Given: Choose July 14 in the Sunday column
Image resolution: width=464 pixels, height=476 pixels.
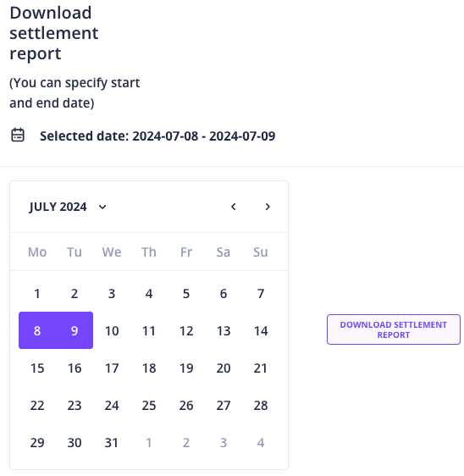Looking at the screenshot, I should 261,330.
